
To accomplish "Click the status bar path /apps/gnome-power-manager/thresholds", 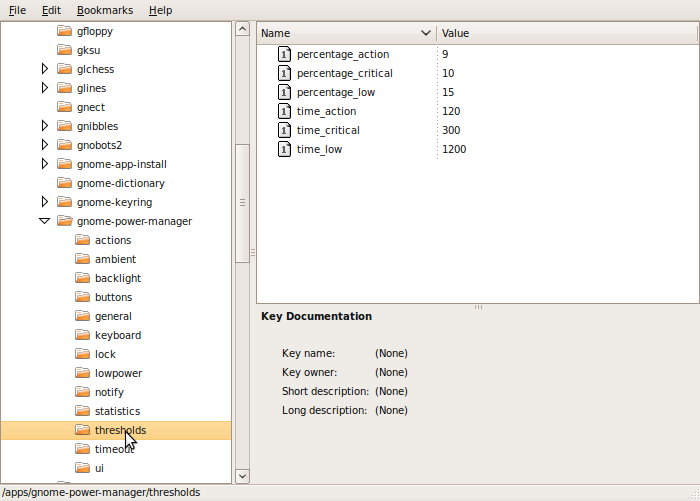I will pyautogui.click(x=101, y=492).
